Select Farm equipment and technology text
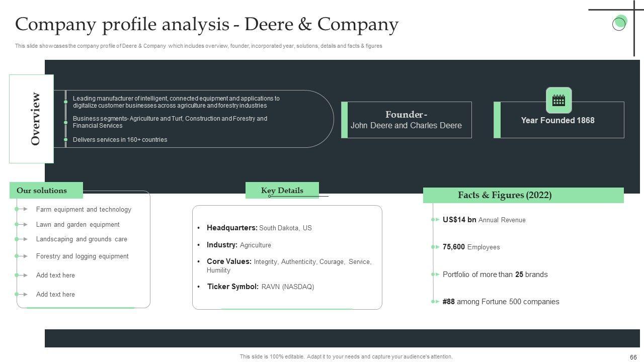This screenshot has height=362, width=644. 84,210
